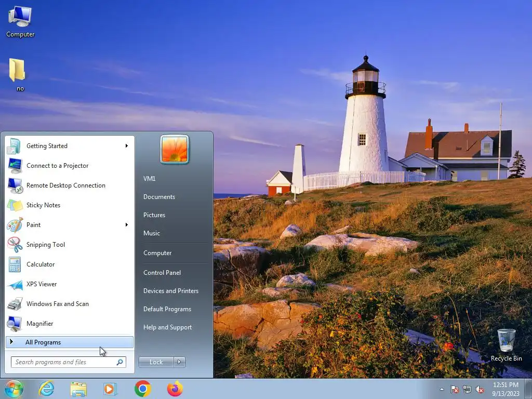Click the 'Windows Fax and Scan' label
The width and height of the screenshot is (532, 399).
coord(57,304)
